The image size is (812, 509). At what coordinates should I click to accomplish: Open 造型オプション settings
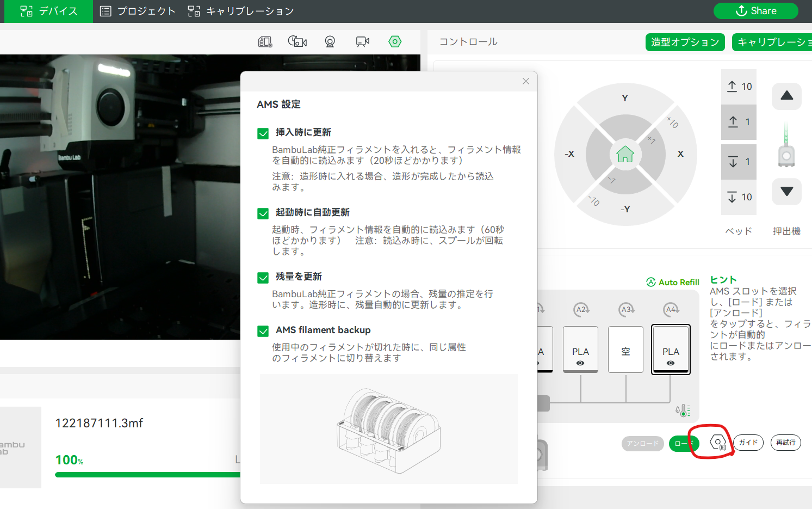click(685, 42)
